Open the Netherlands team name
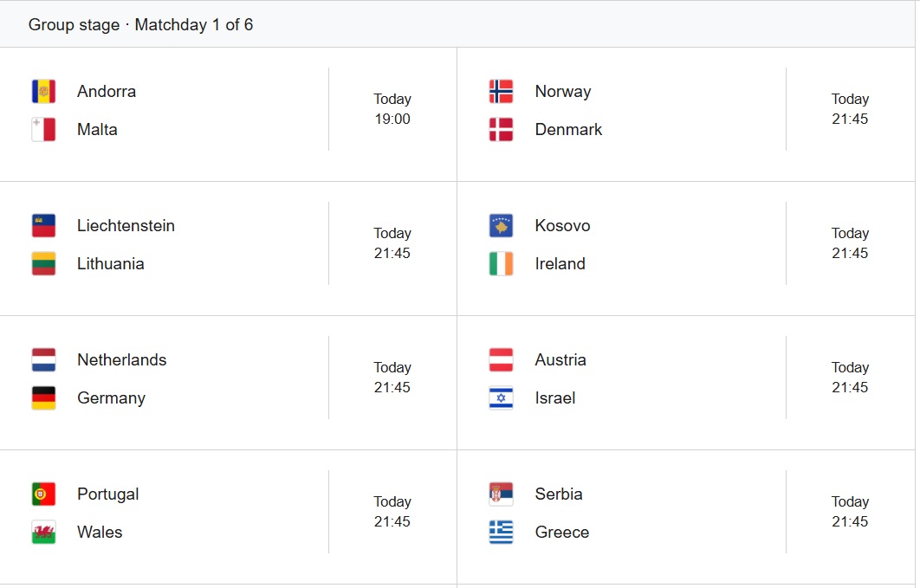Screen dimensions: 920x588 (121, 360)
